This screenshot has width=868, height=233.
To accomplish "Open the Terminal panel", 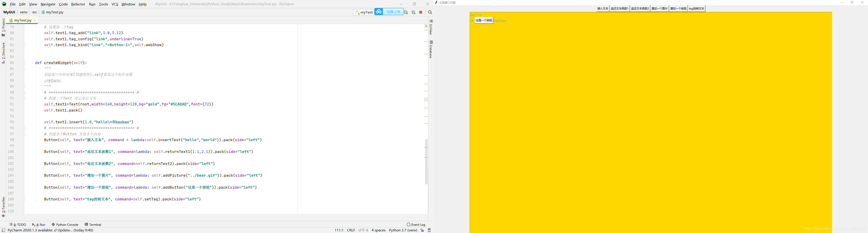I will point(93,225).
